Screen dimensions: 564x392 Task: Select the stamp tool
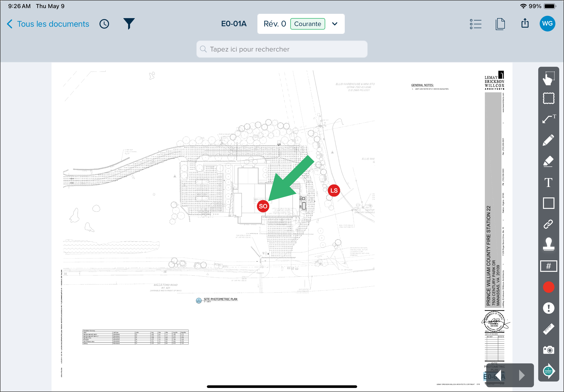point(548,244)
